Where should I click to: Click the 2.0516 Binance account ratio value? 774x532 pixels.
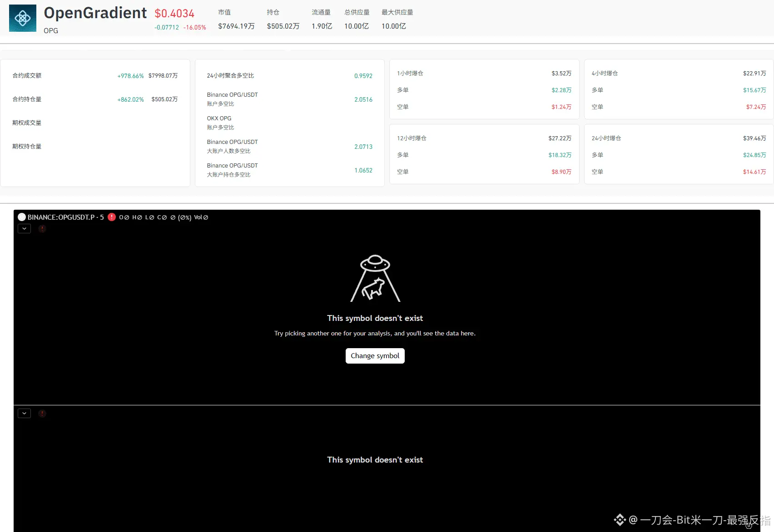(x=363, y=99)
